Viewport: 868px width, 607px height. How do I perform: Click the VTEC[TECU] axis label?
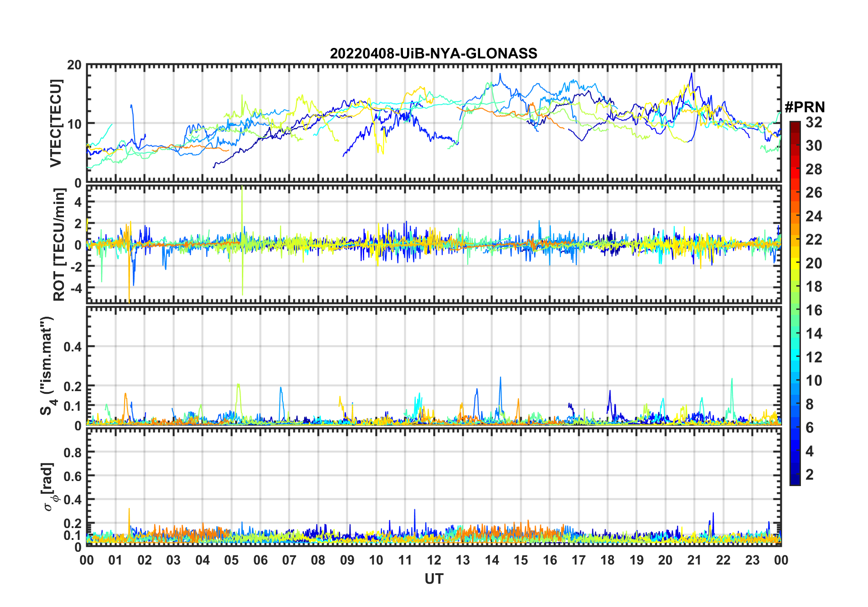[x=56, y=123]
